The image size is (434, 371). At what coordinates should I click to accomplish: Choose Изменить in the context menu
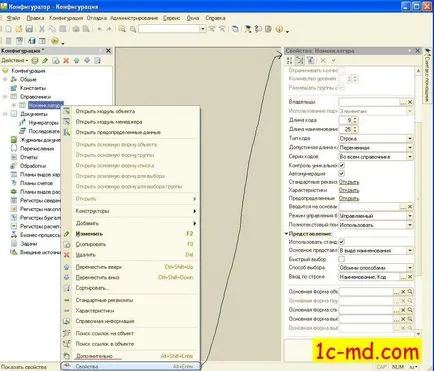(131, 234)
